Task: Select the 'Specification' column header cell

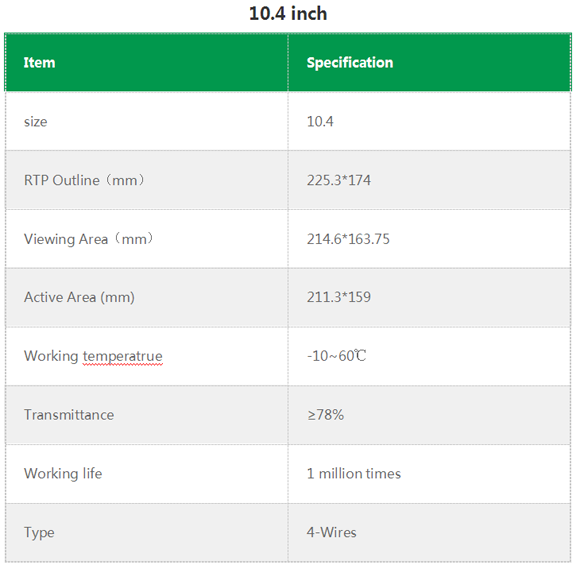Action: (429, 62)
